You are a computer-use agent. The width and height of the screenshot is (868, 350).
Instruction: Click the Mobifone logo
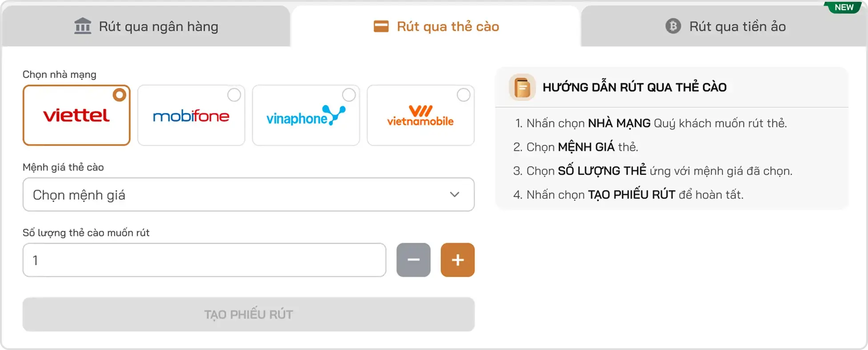tap(191, 116)
